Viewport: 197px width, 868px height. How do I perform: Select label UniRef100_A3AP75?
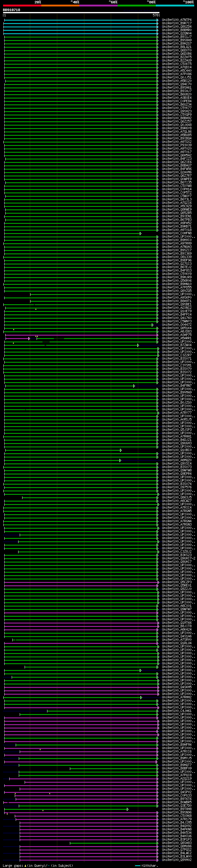pos(177,335)
